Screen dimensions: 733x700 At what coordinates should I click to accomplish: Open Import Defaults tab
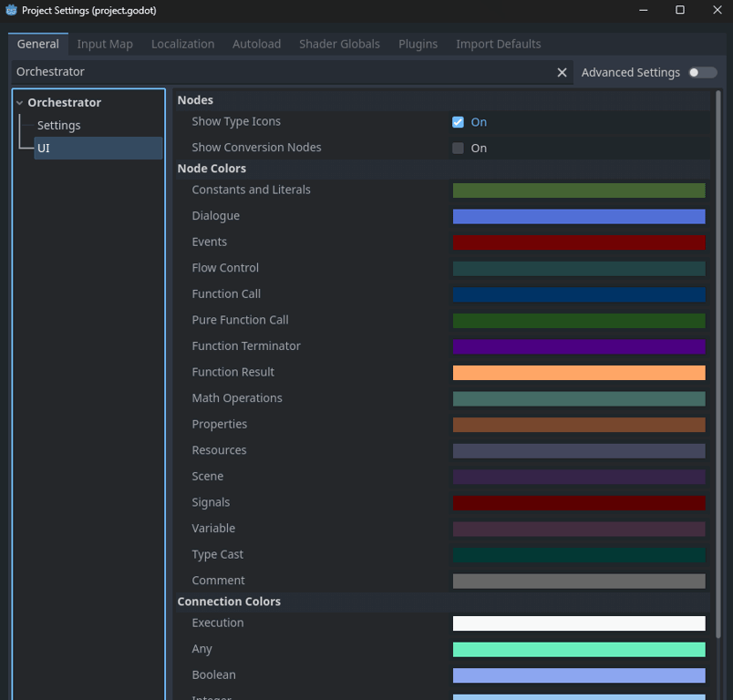[x=499, y=44]
